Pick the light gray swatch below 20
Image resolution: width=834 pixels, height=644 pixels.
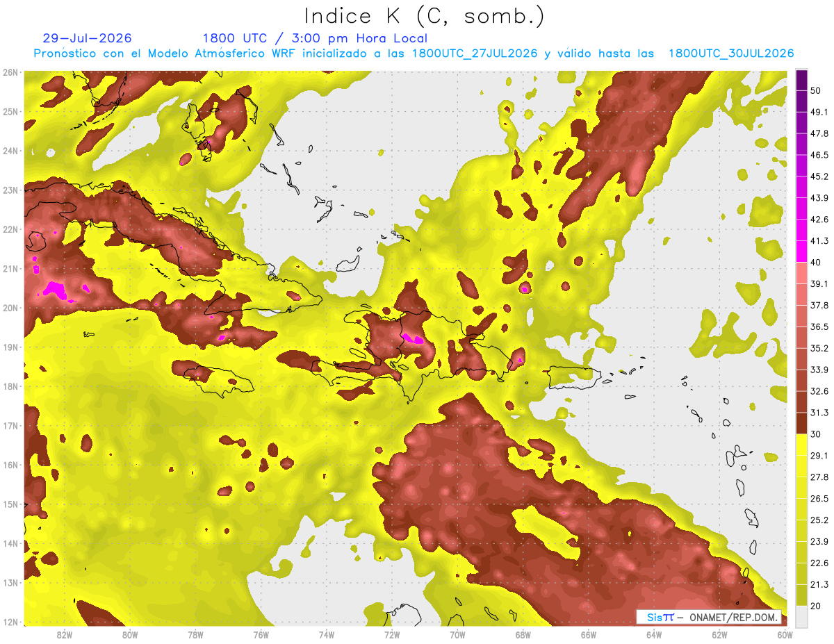tap(801, 616)
